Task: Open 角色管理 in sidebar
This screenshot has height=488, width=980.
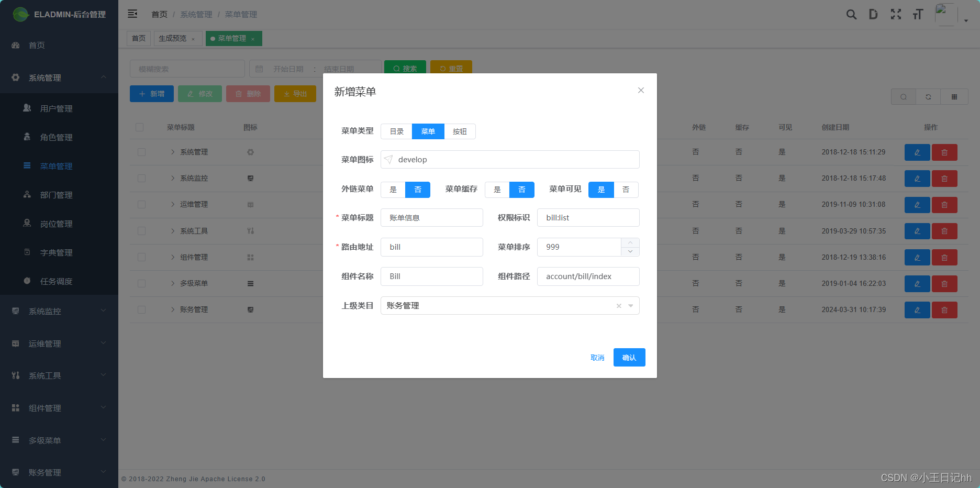Action: pyautogui.click(x=59, y=137)
